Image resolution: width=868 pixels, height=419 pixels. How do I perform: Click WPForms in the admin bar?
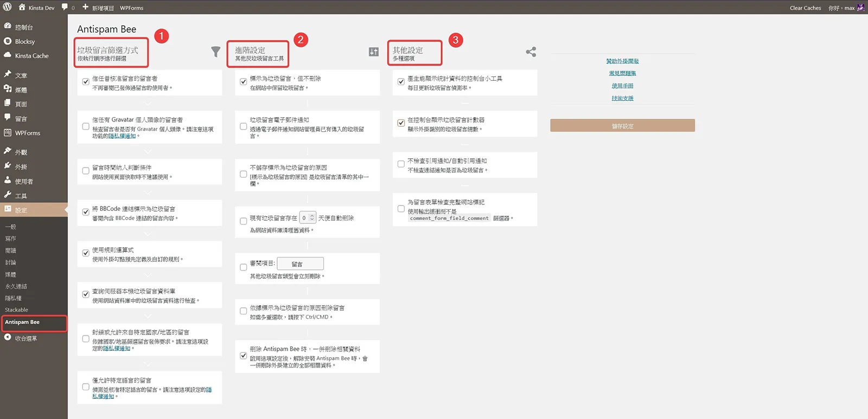tap(132, 8)
